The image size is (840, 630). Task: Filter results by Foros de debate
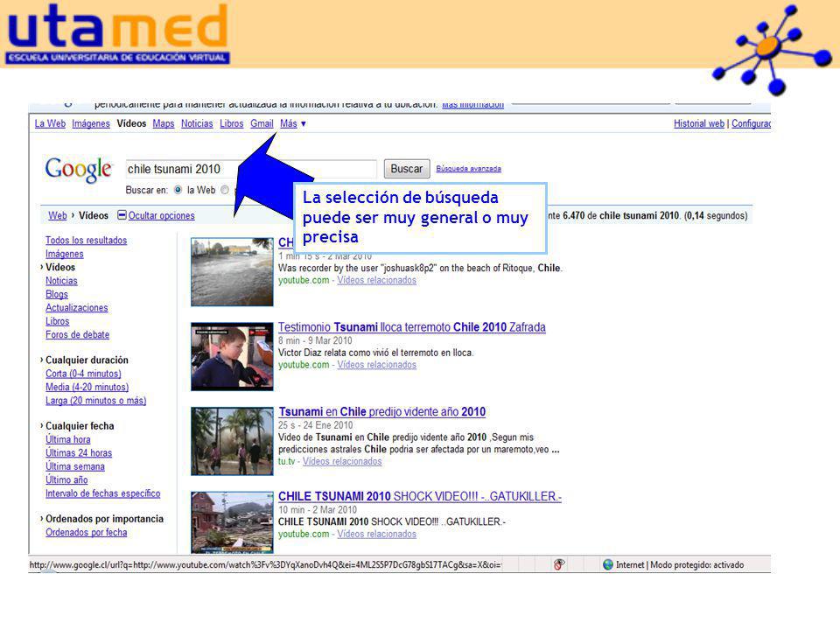coord(77,334)
